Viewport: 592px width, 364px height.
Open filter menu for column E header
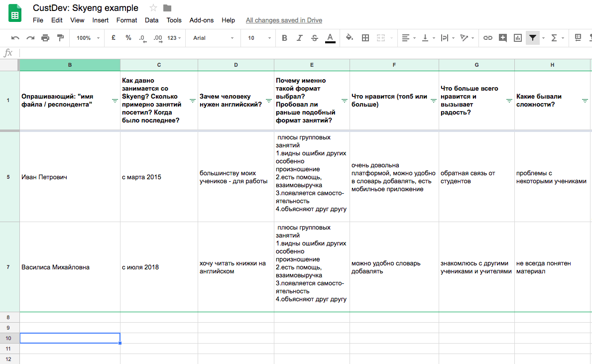(x=345, y=101)
